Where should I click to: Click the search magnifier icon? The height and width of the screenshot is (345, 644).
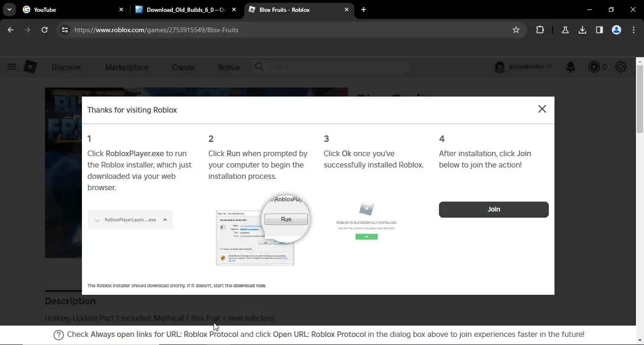(259, 67)
